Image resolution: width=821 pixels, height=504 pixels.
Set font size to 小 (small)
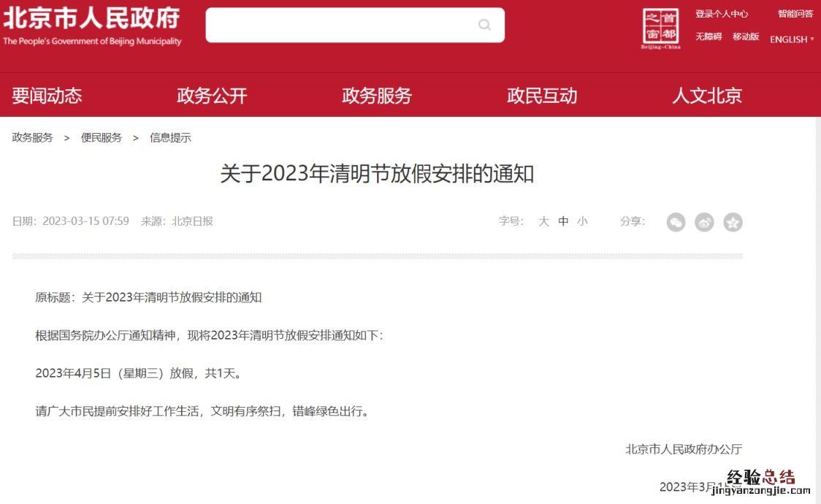pos(582,221)
